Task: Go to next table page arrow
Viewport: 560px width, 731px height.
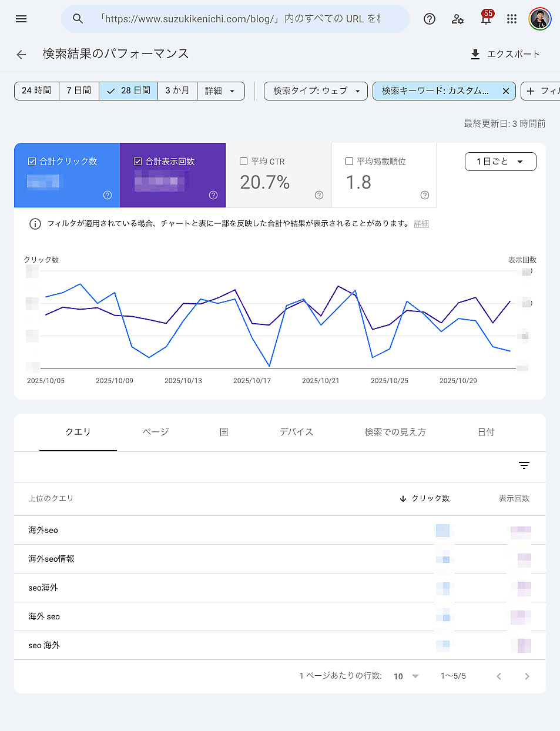Action: (x=527, y=676)
